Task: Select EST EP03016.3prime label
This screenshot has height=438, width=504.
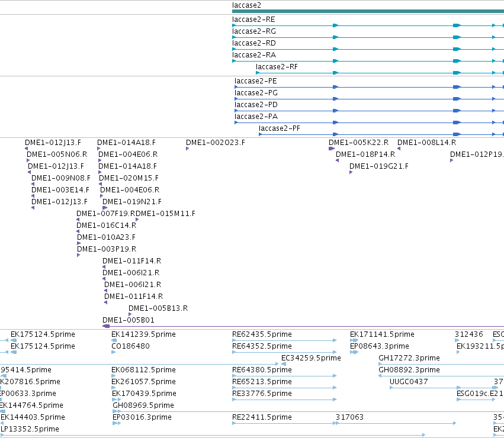Action: pyautogui.click(x=142, y=418)
